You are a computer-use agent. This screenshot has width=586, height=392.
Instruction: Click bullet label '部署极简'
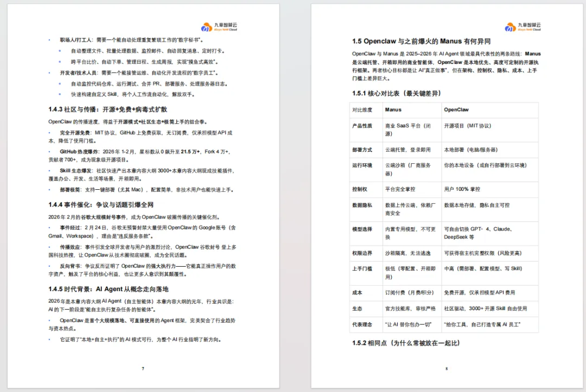tap(70, 190)
